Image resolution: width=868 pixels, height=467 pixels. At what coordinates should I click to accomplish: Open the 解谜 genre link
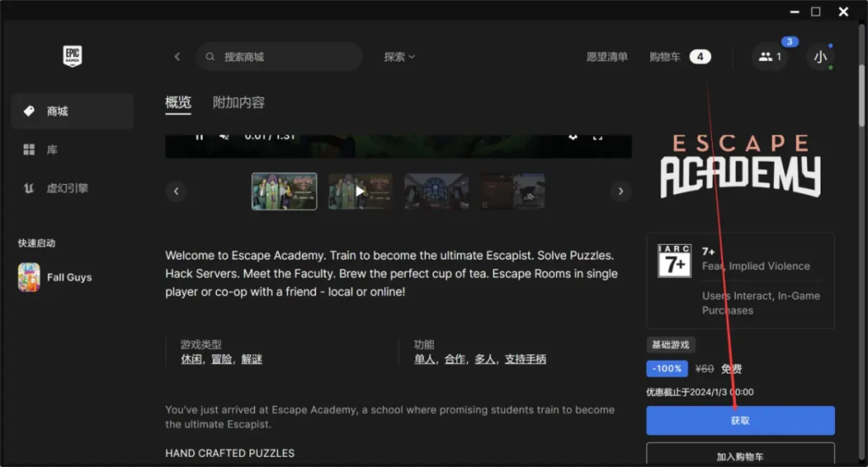pos(251,359)
